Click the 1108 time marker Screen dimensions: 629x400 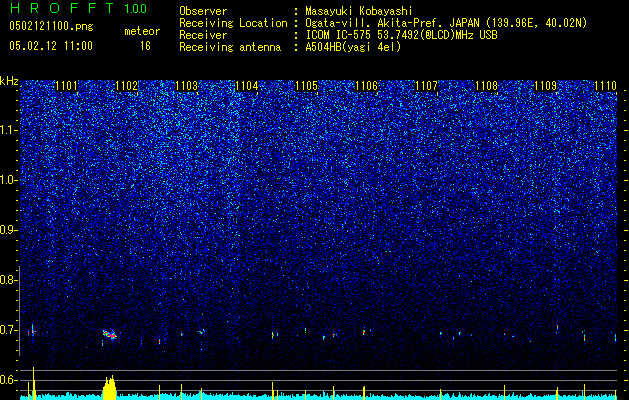click(x=487, y=86)
